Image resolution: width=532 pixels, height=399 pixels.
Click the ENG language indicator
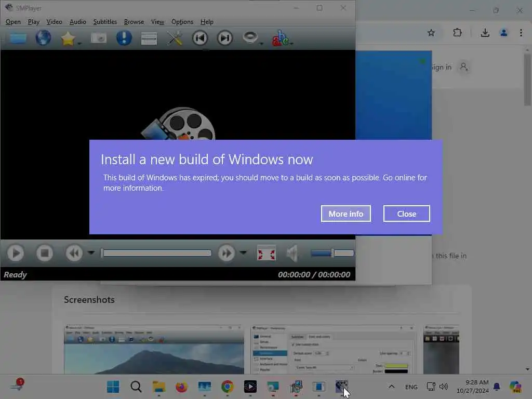(x=411, y=387)
